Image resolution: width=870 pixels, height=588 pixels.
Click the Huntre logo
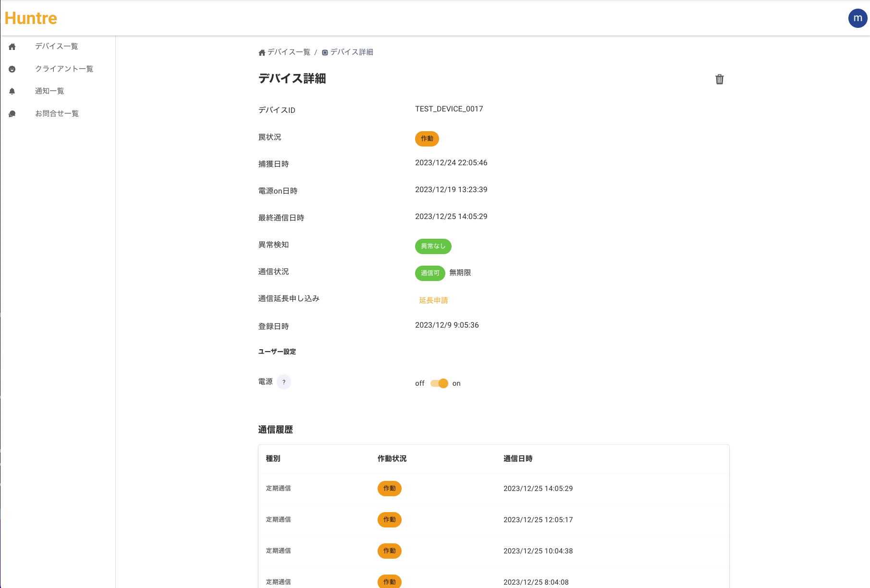pos(31,18)
